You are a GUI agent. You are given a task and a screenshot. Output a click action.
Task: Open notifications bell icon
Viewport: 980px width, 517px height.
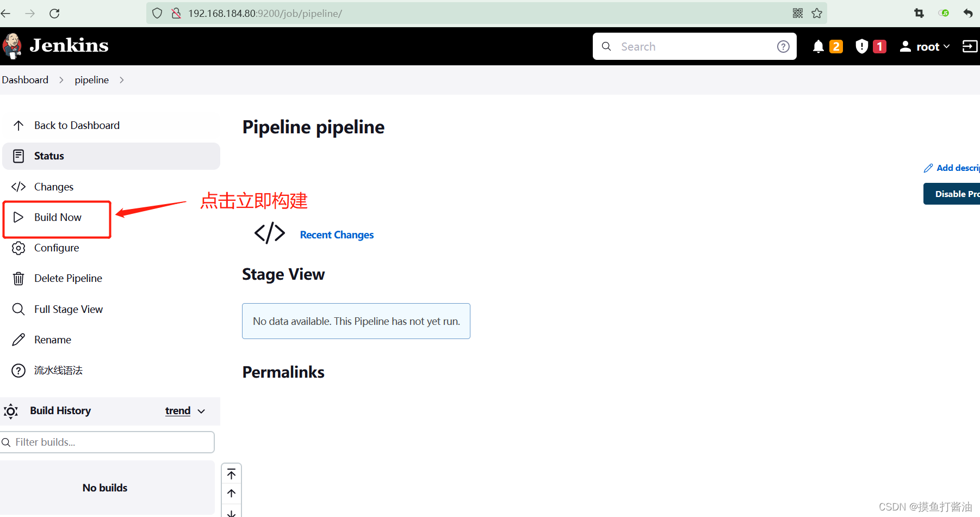point(818,47)
